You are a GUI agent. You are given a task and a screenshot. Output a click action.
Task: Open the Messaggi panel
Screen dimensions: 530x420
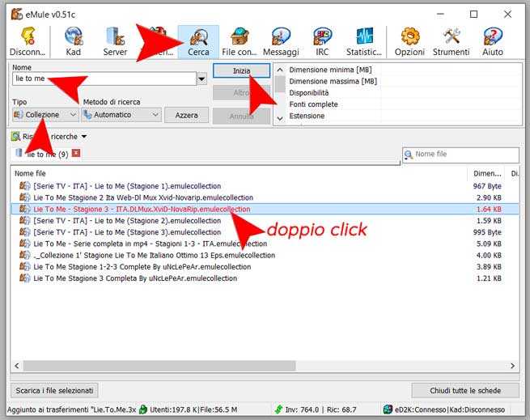click(x=281, y=41)
